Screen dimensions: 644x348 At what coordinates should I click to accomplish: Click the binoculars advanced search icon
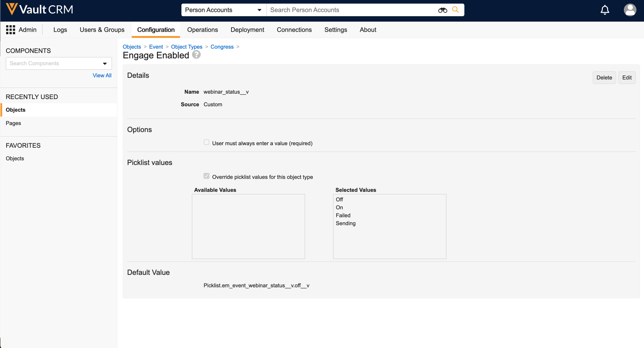[x=442, y=10]
